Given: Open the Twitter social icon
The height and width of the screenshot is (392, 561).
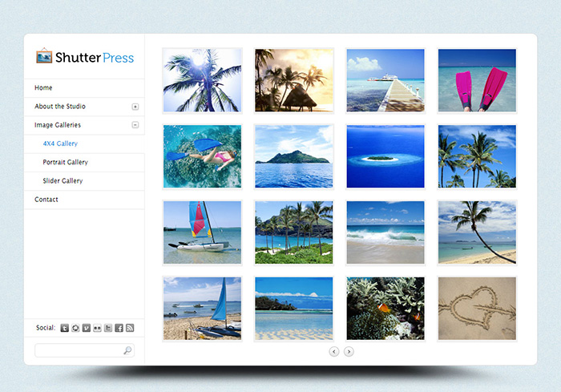Looking at the screenshot, I should click(108, 328).
